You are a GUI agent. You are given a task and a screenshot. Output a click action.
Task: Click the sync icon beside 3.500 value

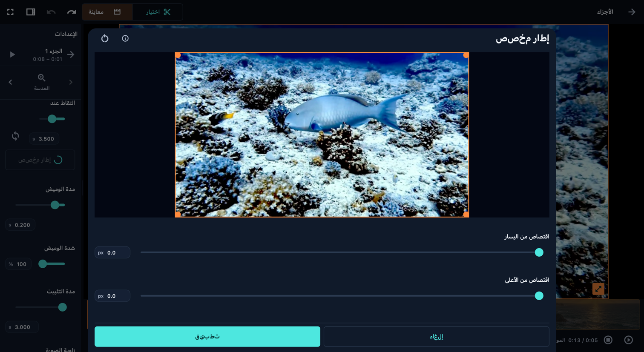(15, 136)
